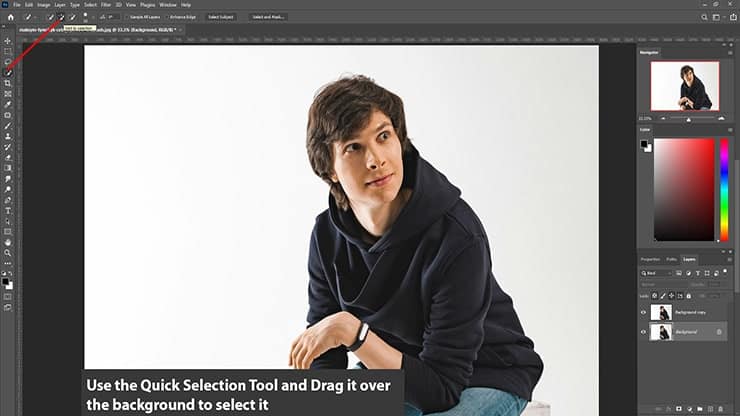Select the Gradient tool
740x416 pixels.
pyautogui.click(x=8, y=168)
